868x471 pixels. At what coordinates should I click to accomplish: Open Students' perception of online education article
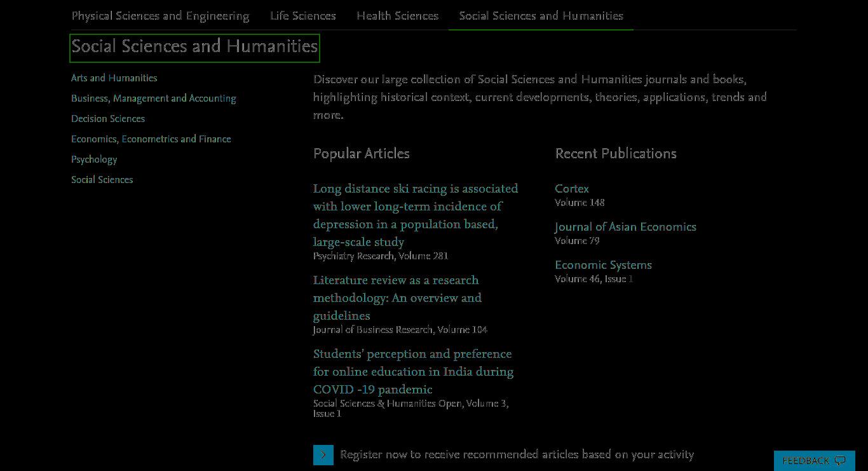(414, 372)
